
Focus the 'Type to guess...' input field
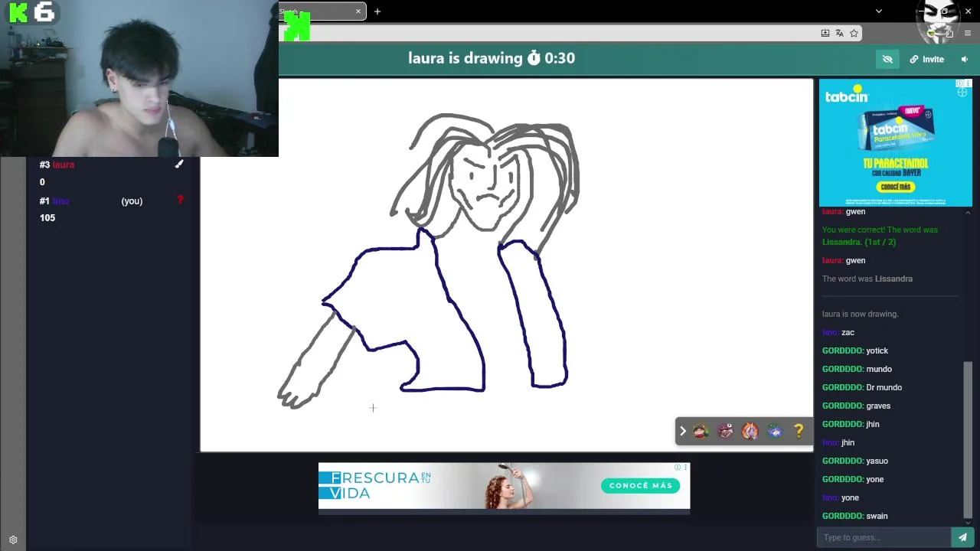(x=884, y=537)
